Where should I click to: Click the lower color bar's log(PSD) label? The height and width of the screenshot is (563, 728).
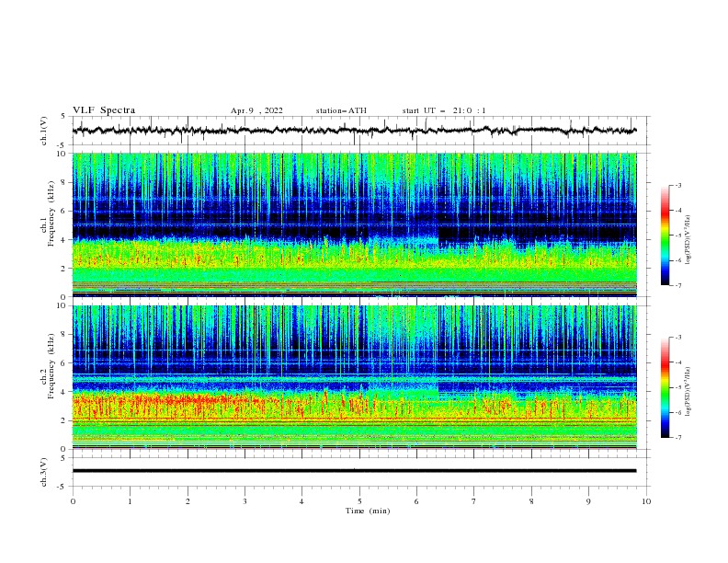[688, 392]
